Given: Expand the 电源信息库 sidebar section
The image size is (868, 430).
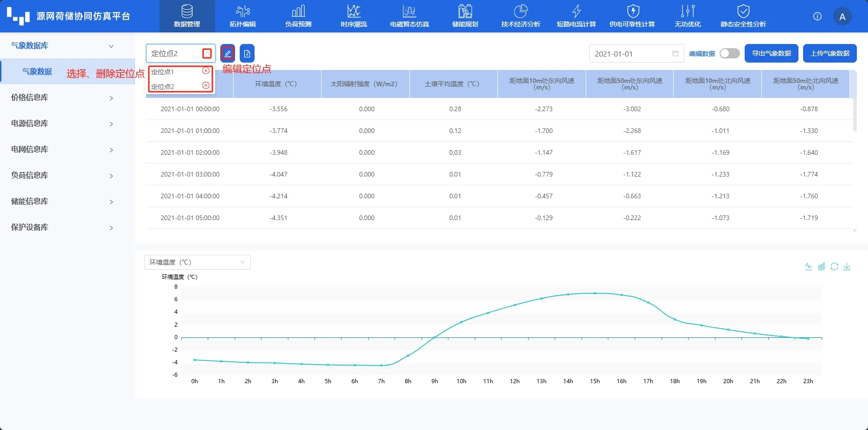Looking at the screenshot, I should coord(111,124).
